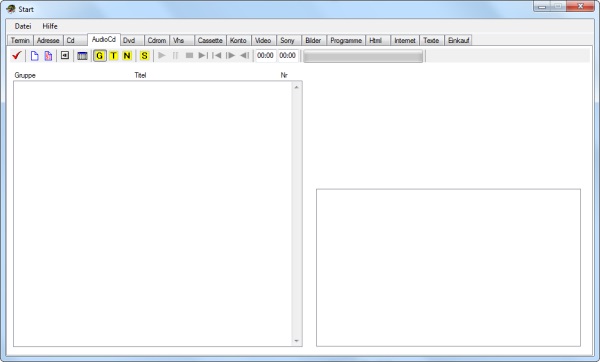Click the gray playback progress bar

point(363,56)
